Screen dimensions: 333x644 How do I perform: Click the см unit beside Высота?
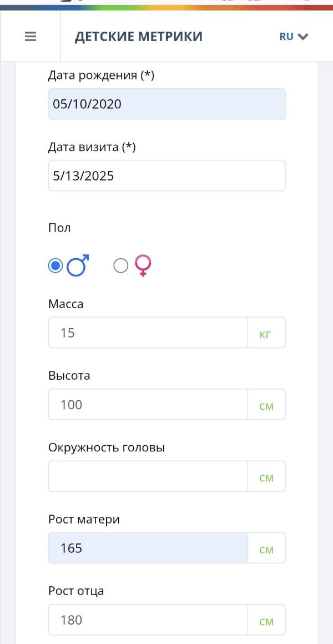coord(266,406)
